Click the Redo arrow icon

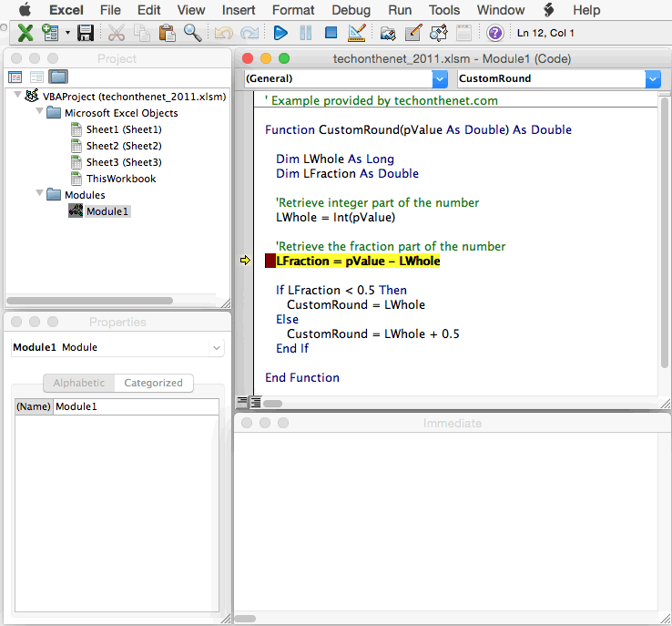249,33
